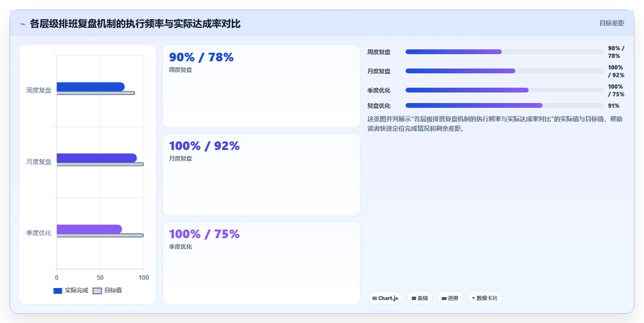The width and height of the screenshot is (644, 323).
Task: Click the lightning icon beside the title
Action: pos(23,24)
